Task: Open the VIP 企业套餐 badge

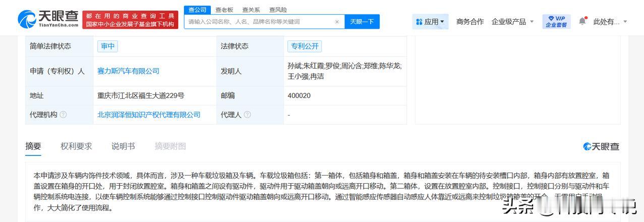Action: point(556,21)
